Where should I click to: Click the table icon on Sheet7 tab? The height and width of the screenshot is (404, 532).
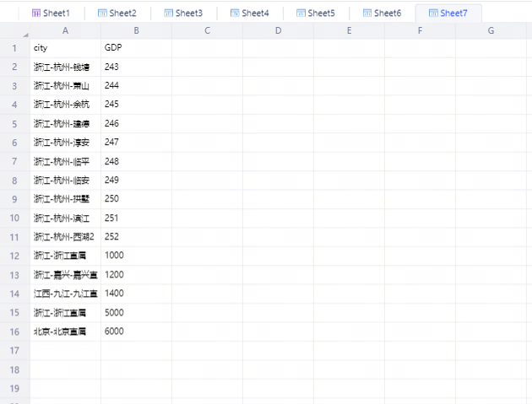(x=432, y=13)
